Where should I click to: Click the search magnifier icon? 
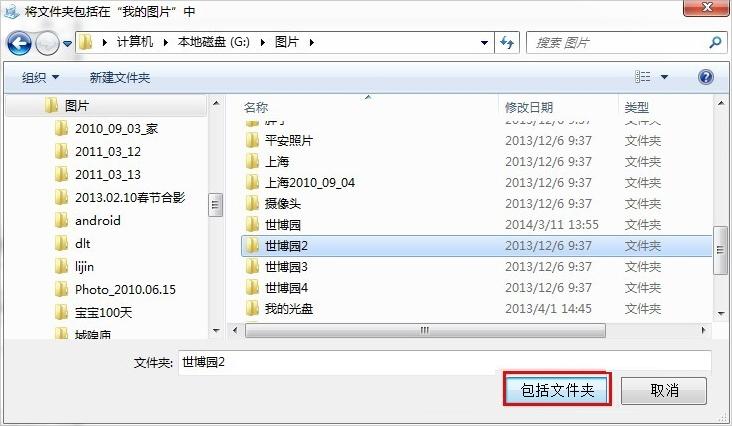coord(715,43)
